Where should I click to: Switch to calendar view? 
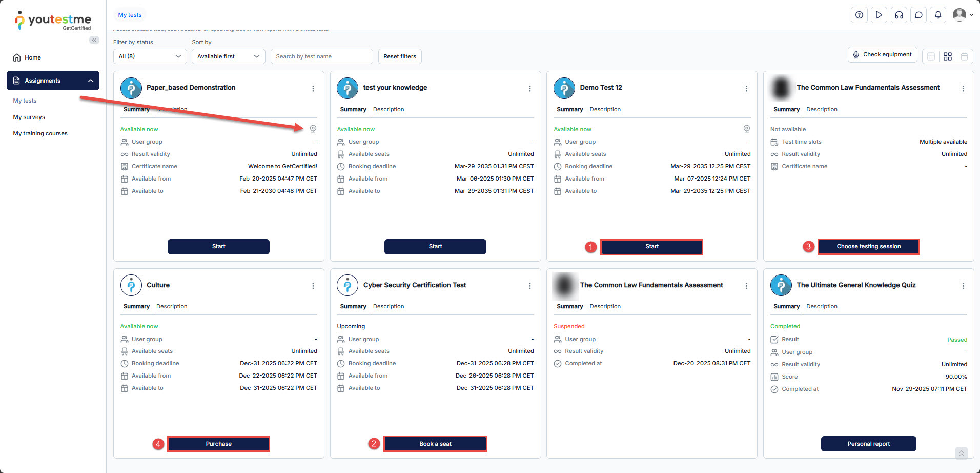[x=964, y=56]
